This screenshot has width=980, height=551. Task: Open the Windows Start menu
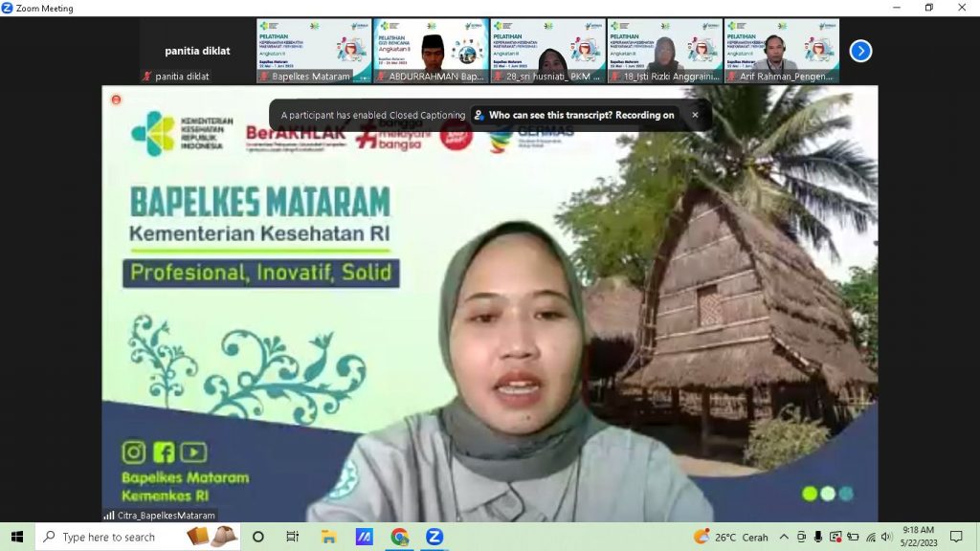coord(17,537)
